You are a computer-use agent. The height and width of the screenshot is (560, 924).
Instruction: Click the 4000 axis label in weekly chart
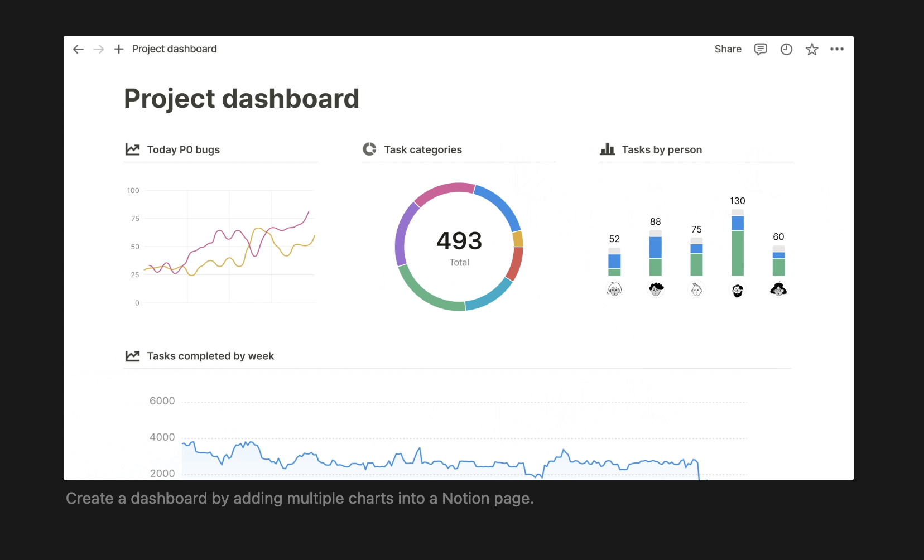click(x=162, y=437)
